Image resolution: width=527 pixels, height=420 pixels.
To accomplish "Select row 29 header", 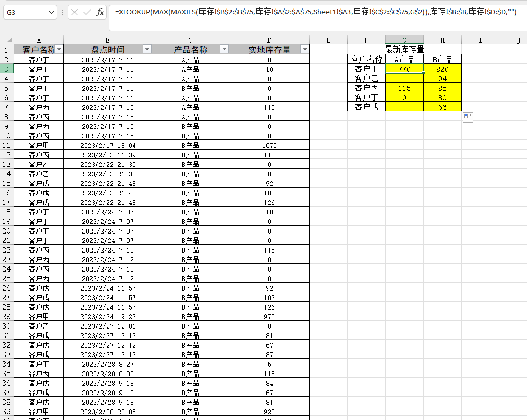I will 7,316.
